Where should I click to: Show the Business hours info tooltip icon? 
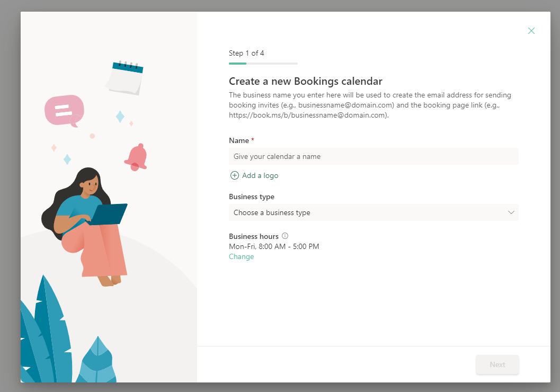point(285,236)
